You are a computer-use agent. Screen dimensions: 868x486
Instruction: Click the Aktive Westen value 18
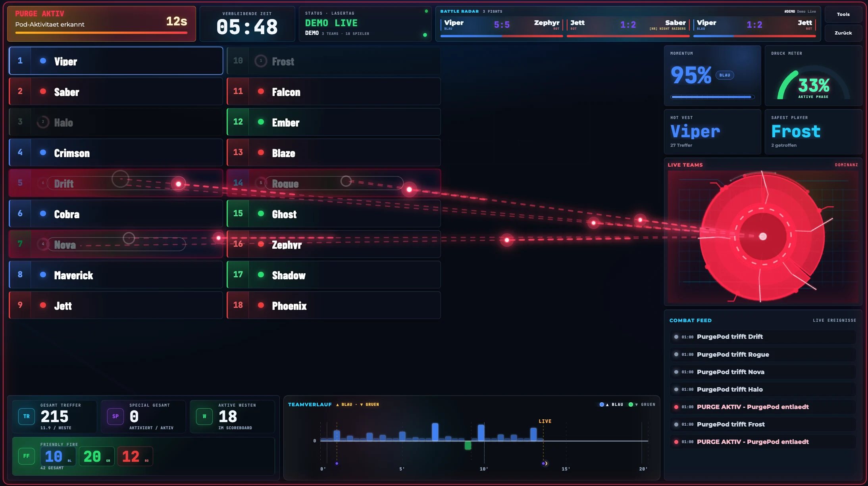228,417
